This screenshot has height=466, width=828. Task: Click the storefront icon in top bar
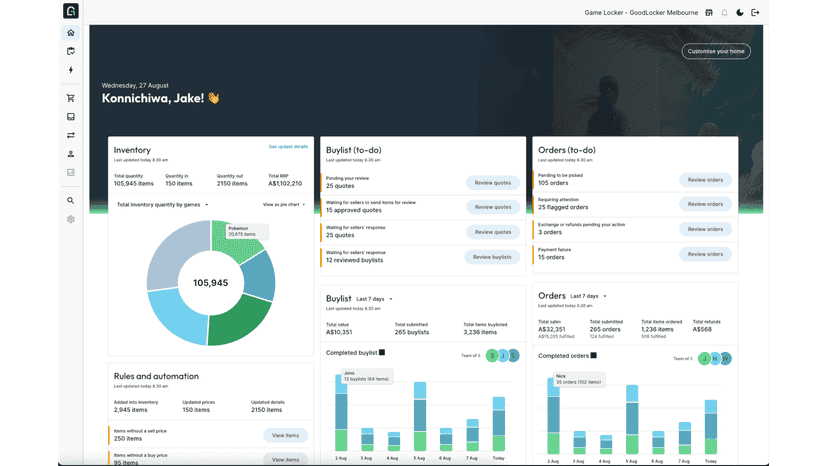coord(709,13)
